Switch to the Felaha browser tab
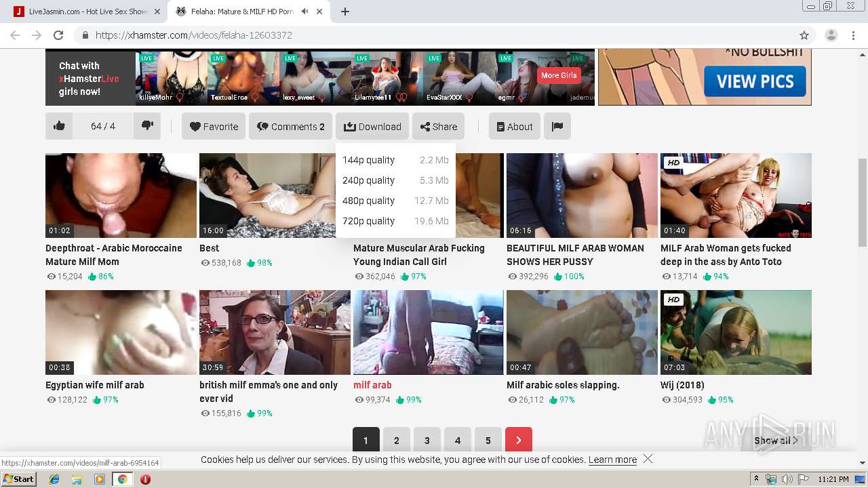 point(249,12)
